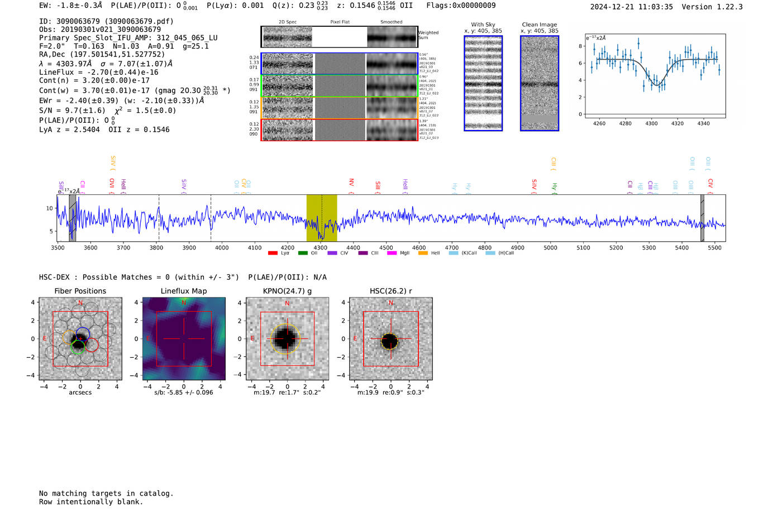Open the Lineflux Map panel
Image resolution: width=782 pixels, height=532 pixels.
tap(184, 339)
